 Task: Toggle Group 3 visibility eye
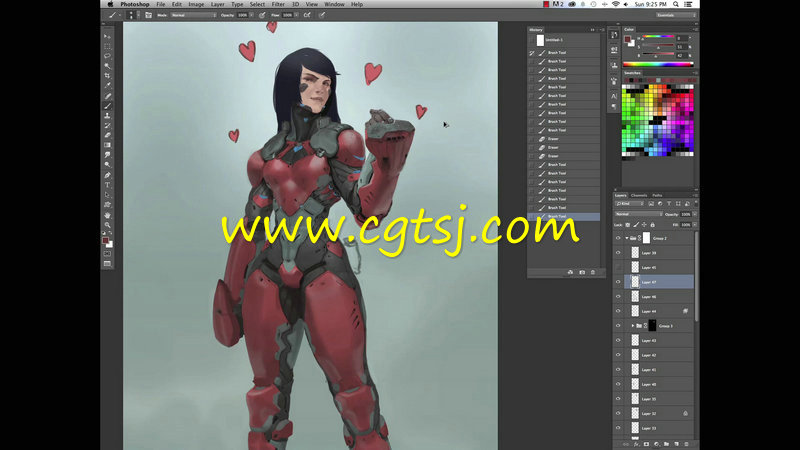click(618, 326)
